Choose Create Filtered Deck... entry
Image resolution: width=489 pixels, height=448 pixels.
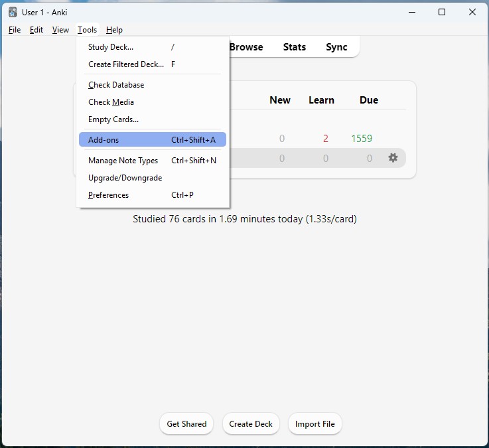pyautogui.click(x=153, y=64)
